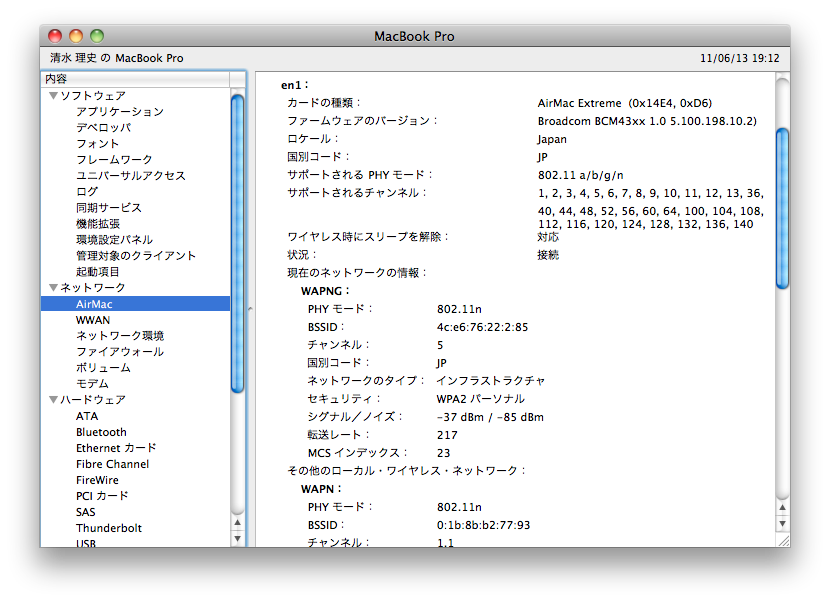Image resolution: width=830 pixels, height=602 pixels.
Task: Collapse the ハードウェア section triangle
Action: [53, 399]
